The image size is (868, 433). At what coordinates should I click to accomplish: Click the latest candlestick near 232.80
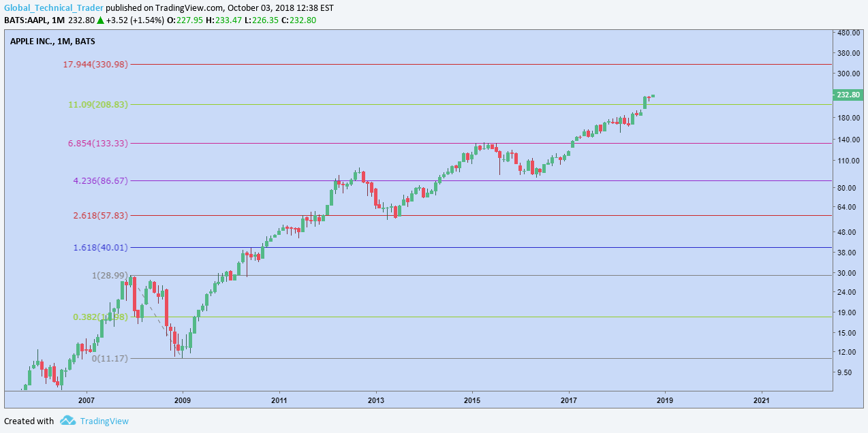(x=653, y=95)
